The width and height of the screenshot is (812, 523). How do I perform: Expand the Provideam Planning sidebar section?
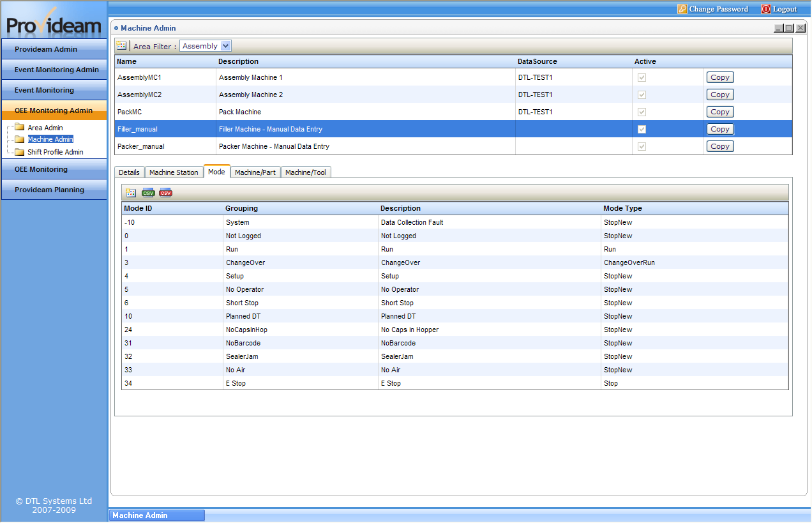pos(54,190)
